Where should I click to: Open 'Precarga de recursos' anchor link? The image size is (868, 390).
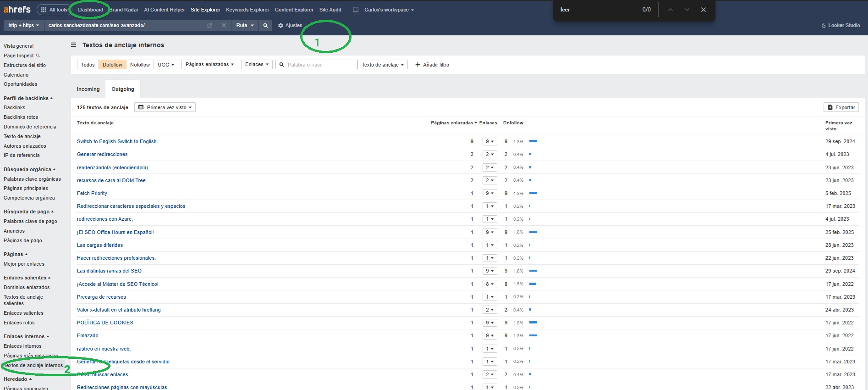[x=101, y=297]
